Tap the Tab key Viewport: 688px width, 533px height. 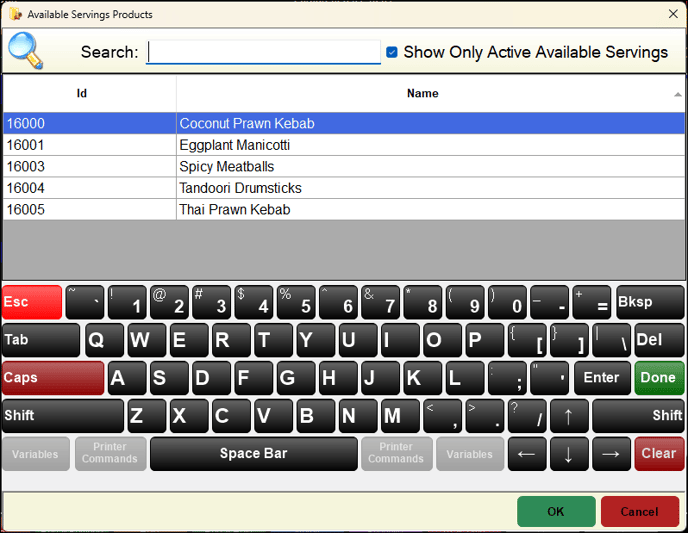[41, 340]
